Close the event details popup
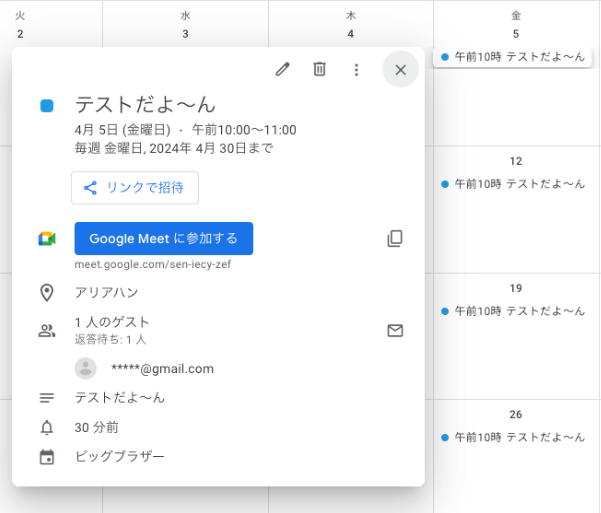The width and height of the screenshot is (601, 513). [400, 69]
